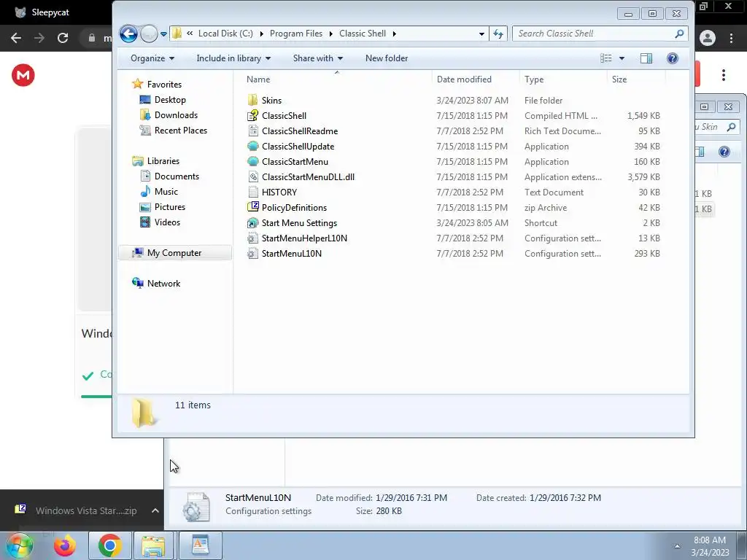Click the MEGA logo in Chrome page
The width and height of the screenshot is (747, 560).
tap(23, 75)
